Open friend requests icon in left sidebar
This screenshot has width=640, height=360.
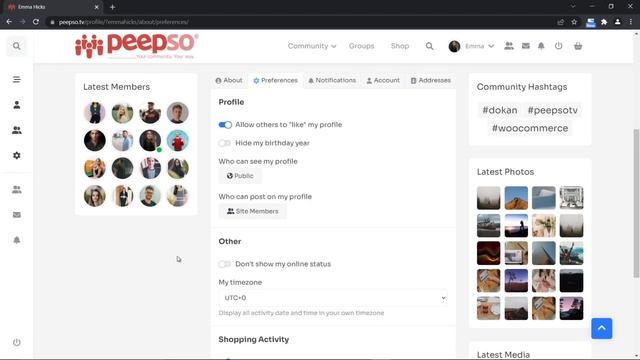point(16,190)
